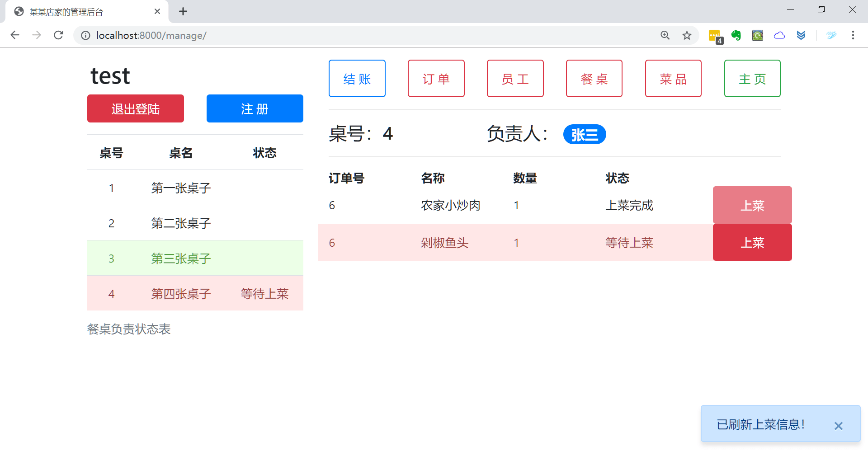This screenshot has width=868, height=461.
Task: Click the browser back navigation arrow
Action: tap(15, 35)
